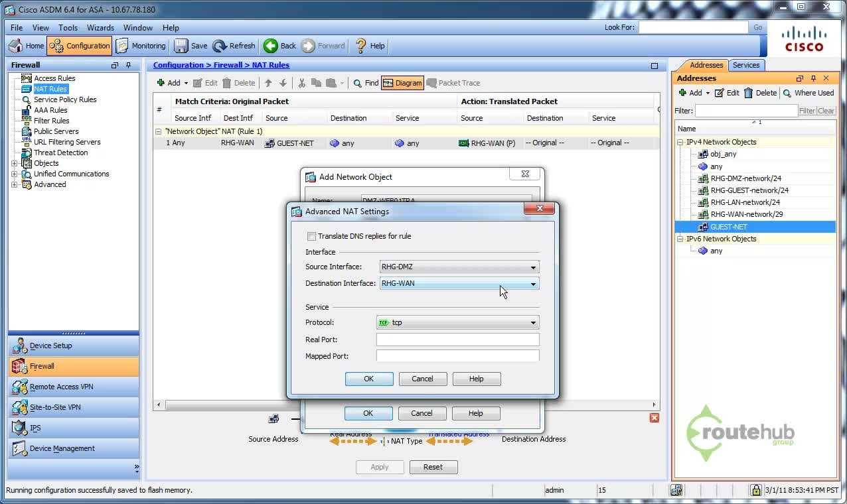Click OK in Advanced NAT Settings
The height and width of the screenshot is (504, 847).
tap(369, 379)
